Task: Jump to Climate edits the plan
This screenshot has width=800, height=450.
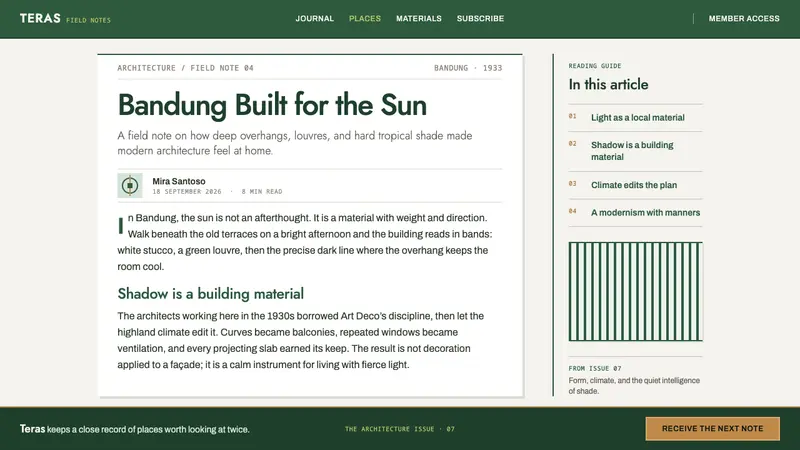Action: (634, 185)
